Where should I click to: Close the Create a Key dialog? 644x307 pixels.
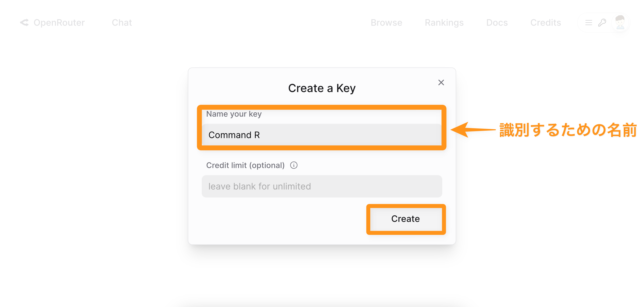pos(441,82)
